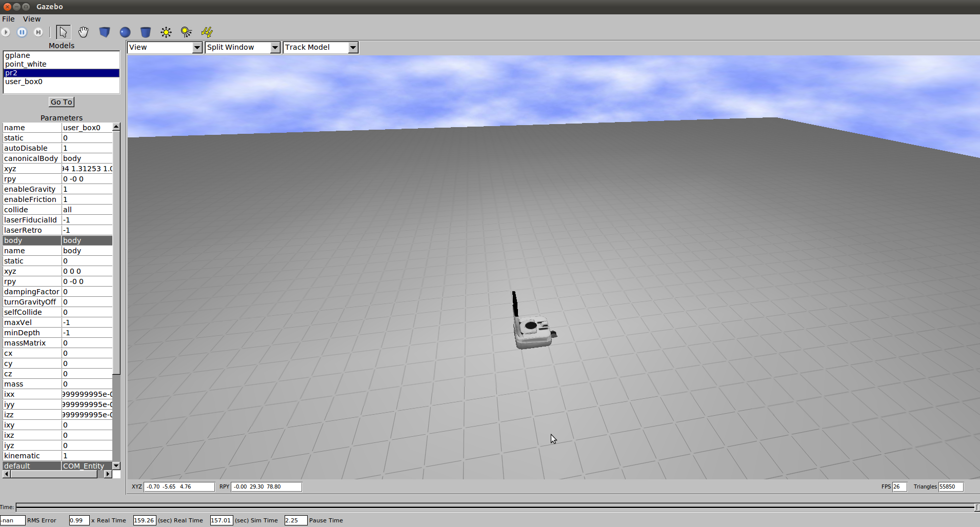Click the x Real Time factor field
This screenshot has width=980, height=527.
click(x=79, y=520)
